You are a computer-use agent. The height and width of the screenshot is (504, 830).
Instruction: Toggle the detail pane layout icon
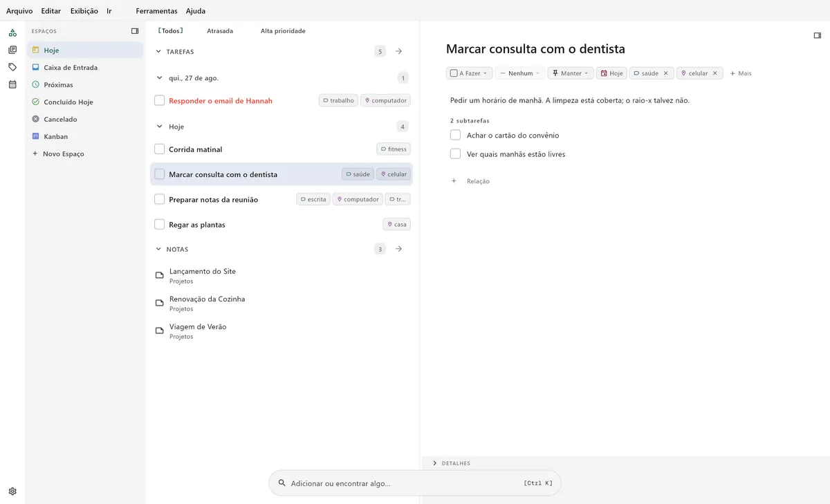coord(818,35)
